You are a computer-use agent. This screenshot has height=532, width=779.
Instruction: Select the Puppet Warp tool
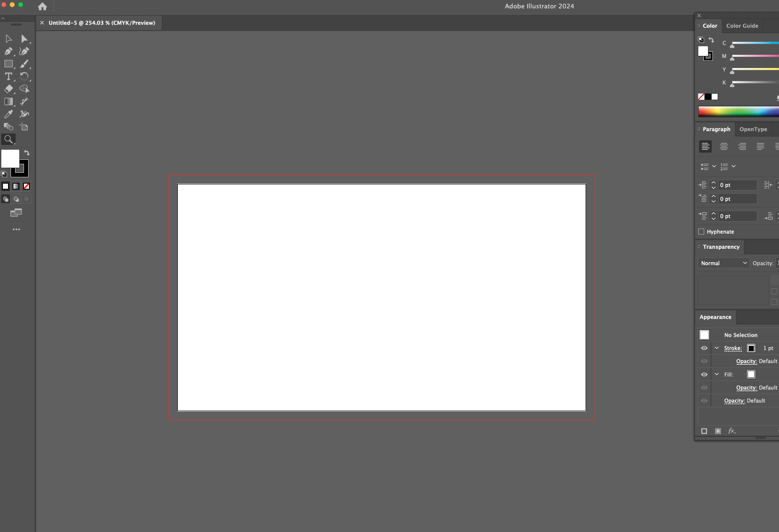(x=24, y=114)
